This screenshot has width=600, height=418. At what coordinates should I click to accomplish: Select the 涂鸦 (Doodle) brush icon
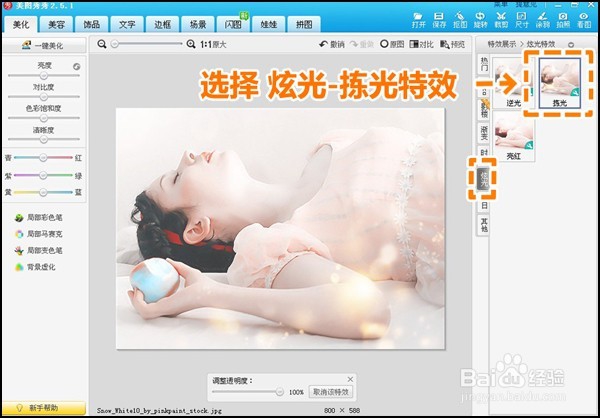(x=543, y=20)
